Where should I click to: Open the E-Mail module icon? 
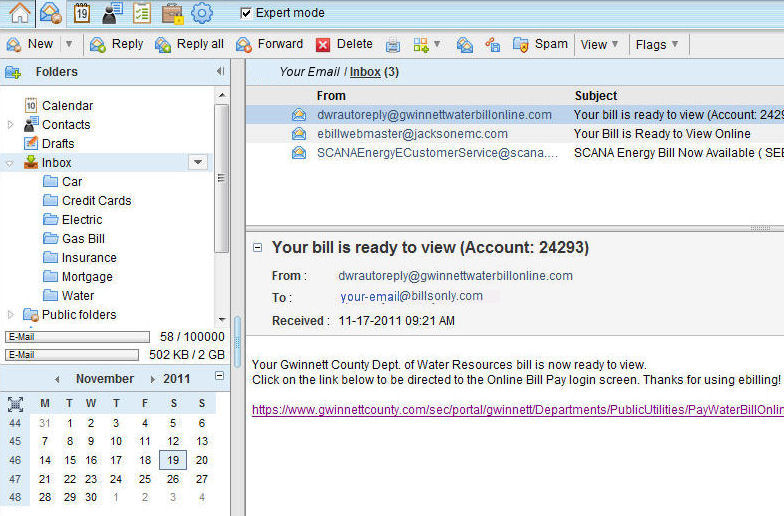pyautogui.click(x=50, y=13)
